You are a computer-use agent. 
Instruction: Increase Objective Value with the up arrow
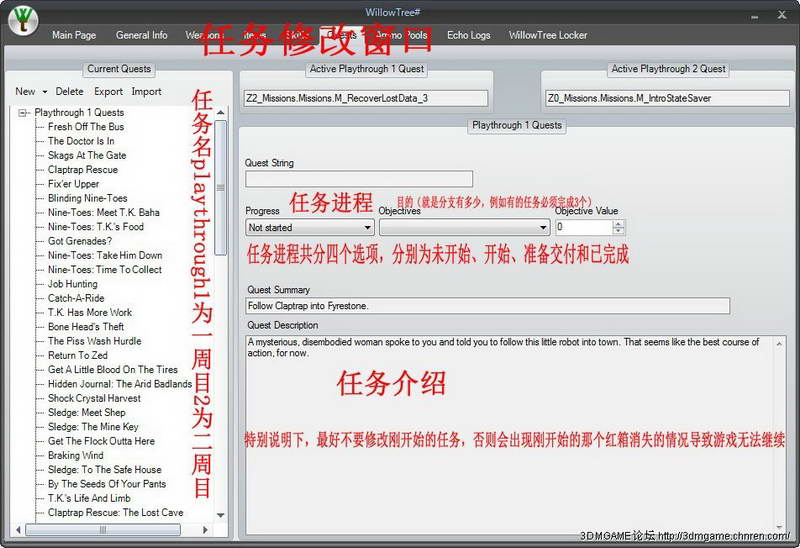click(x=618, y=224)
